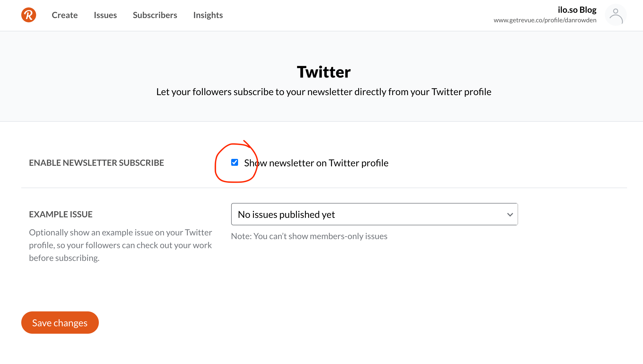Click the Show newsletter on Twitter profile label
Viewport: 643px width, 364px height.
pos(316,163)
